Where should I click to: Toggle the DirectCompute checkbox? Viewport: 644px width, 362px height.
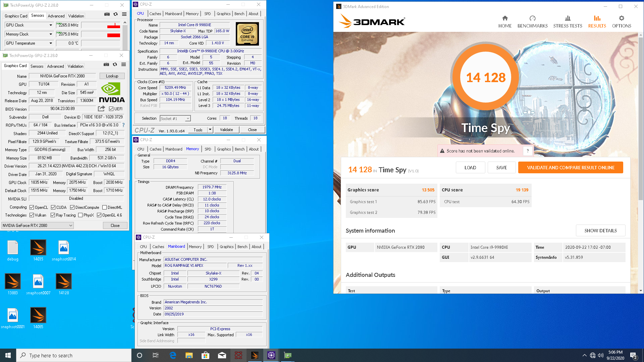pyautogui.click(x=72, y=207)
